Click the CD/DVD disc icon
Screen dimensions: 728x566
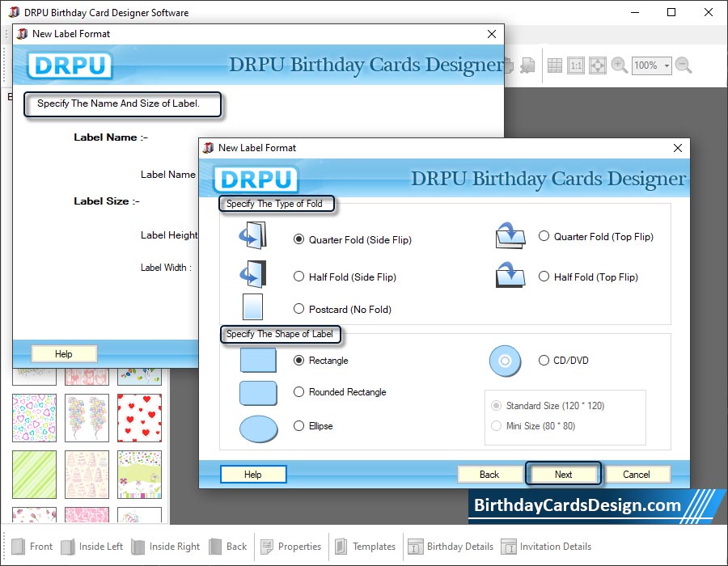coord(505,361)
